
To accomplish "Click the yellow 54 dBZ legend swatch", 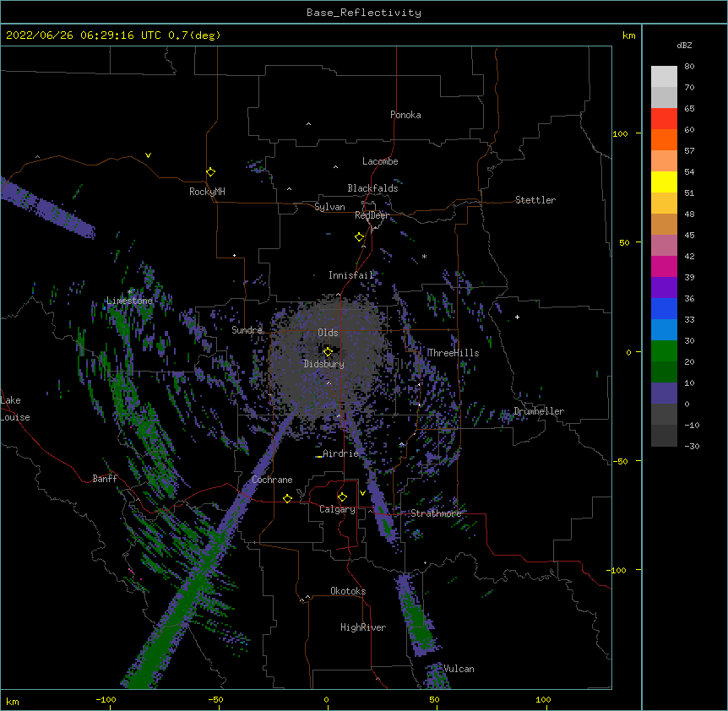I will pyautogui.click(x=664, y=182).
